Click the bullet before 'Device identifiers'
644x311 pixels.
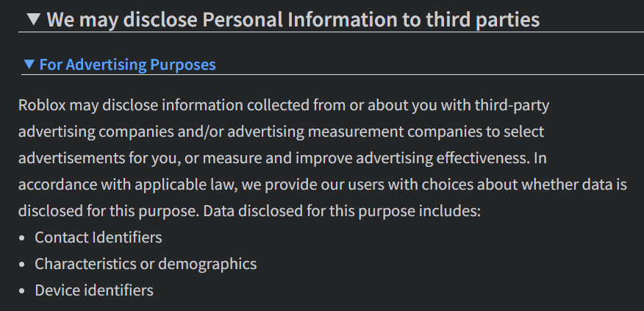pyautogui.click(x=22, y=291)
